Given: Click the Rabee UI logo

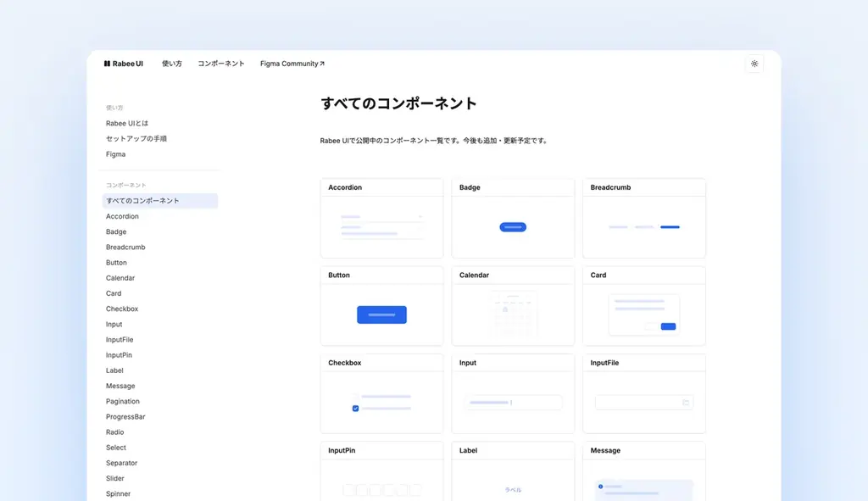Looking at the screenshot, I should point(124,63).
